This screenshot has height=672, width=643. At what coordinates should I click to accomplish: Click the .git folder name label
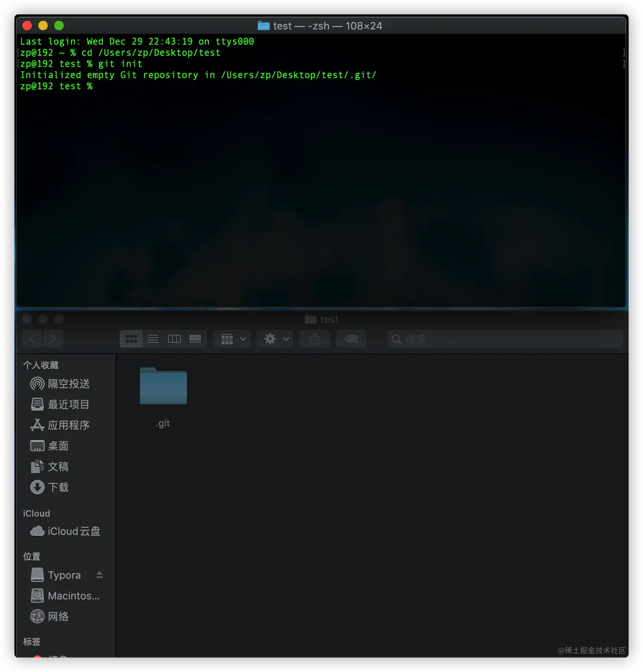pos(163,423)
